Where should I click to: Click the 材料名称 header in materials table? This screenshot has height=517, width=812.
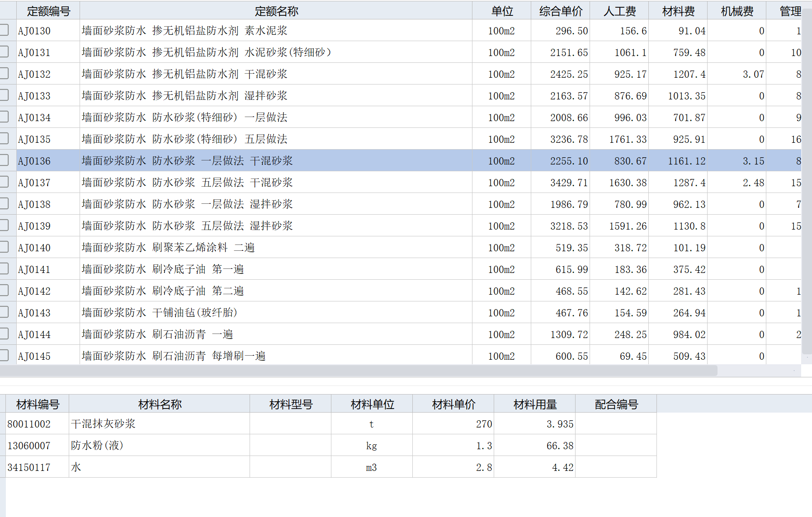click(160, 404)
